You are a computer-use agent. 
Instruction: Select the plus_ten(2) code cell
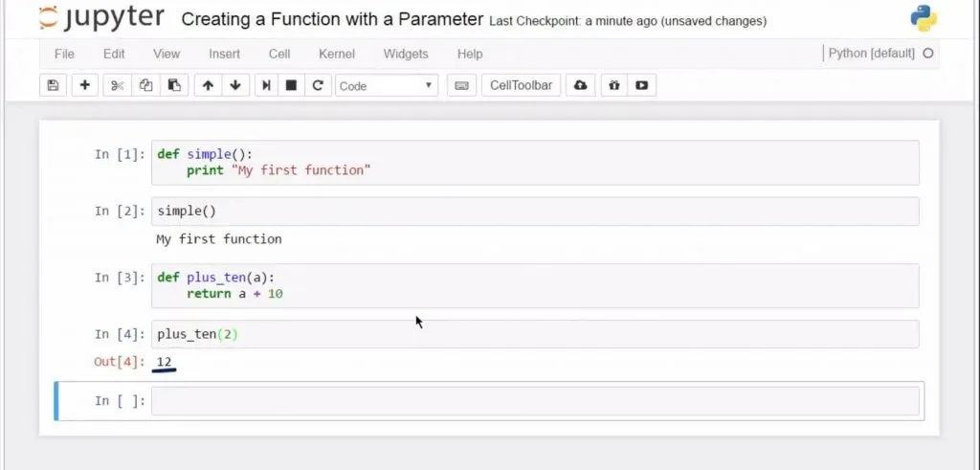[535, 334]
